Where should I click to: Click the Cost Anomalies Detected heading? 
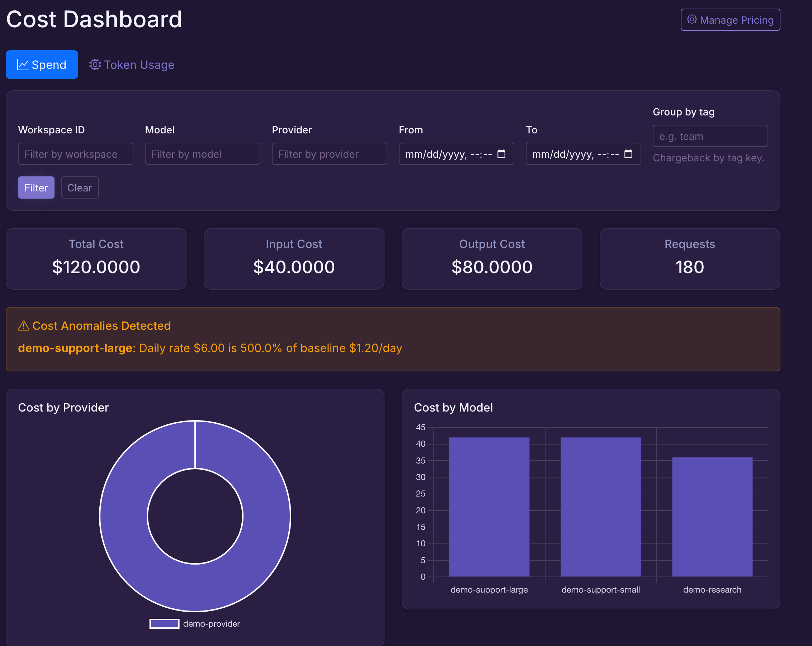[101, 326]
